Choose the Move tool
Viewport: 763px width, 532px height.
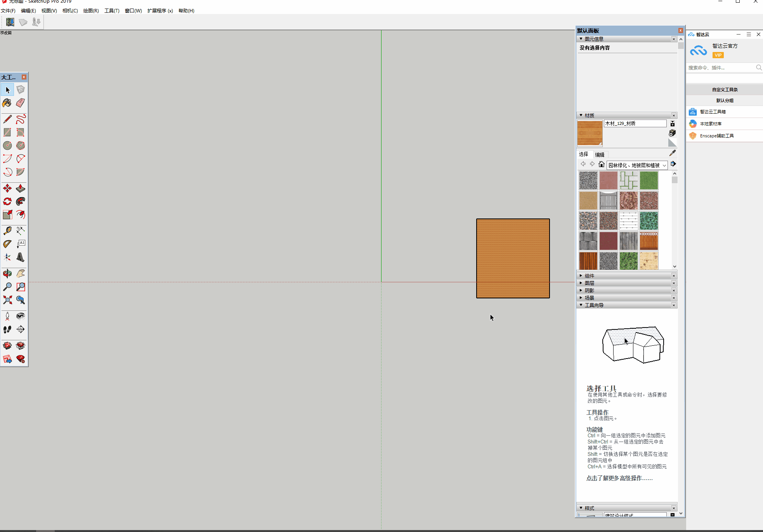point(7,189)
